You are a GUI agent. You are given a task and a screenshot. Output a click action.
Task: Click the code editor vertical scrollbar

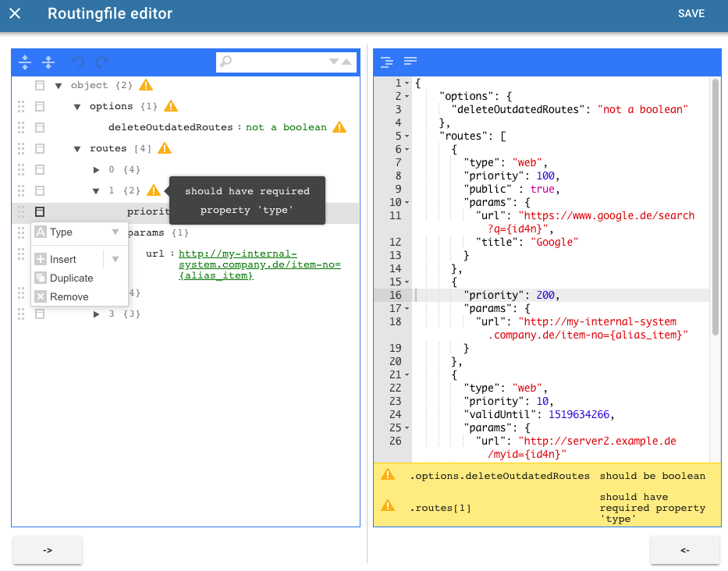(716, 207)
